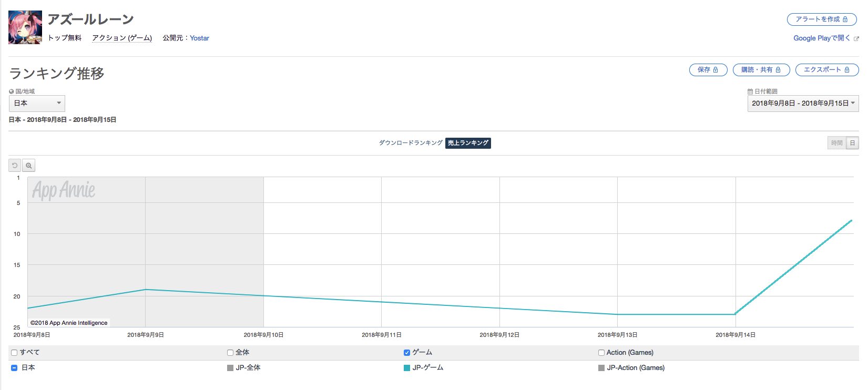
Task: Switch the chart granularity to 日
Action: pos(852,143)
